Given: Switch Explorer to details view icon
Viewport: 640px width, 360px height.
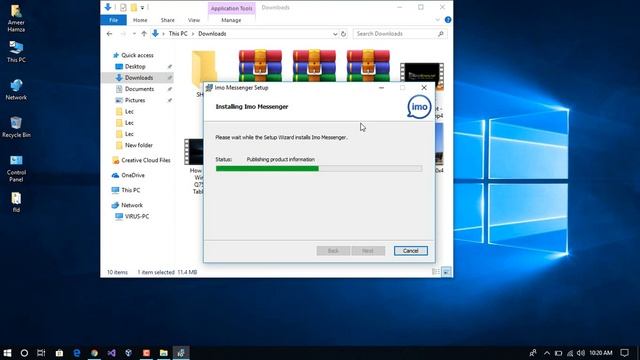Looking at the screenshot, I should coord(436,272).
